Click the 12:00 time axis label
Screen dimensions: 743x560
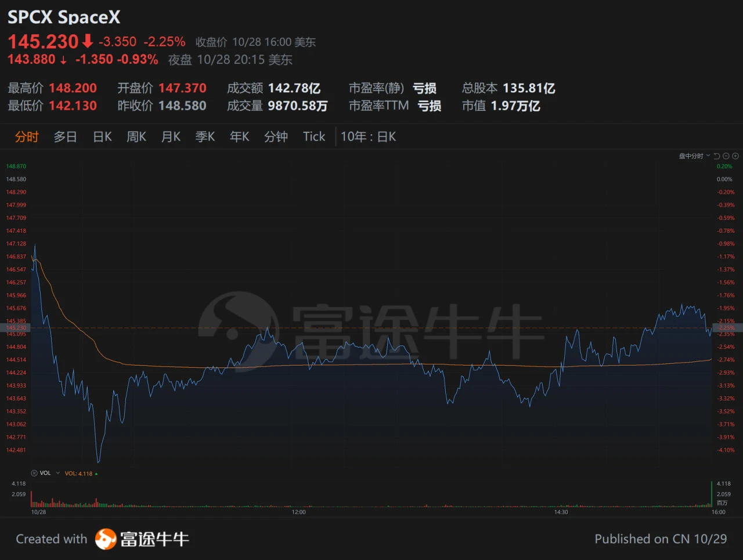click(x=298, y=512)
